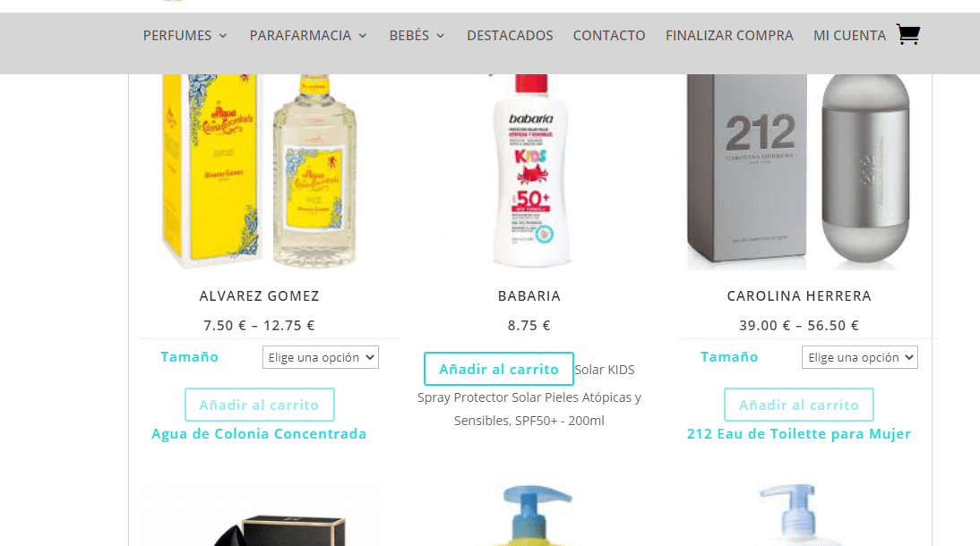This screenshot has width=980, height=546.
Task: View the yellow pump bottle product image
Action: 529,514
